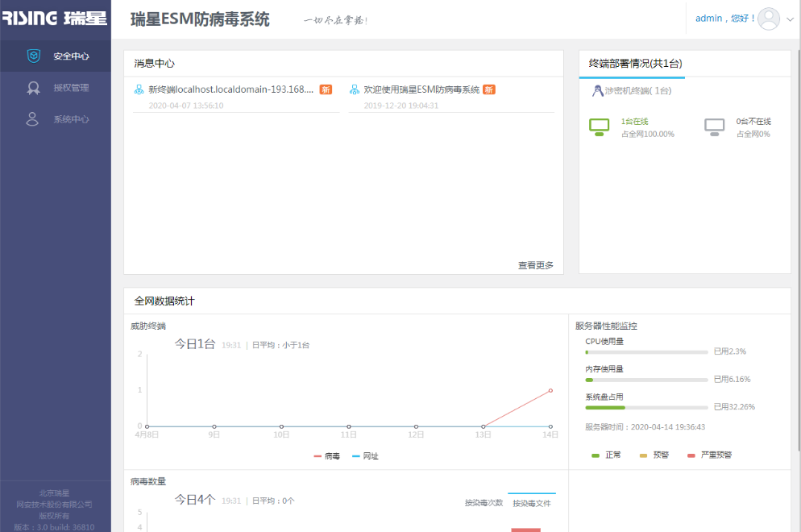The width and height of the screenshot is (801, 532).
Task: Click the gray offline terminal monitor icon
Action: coord(714,127)
